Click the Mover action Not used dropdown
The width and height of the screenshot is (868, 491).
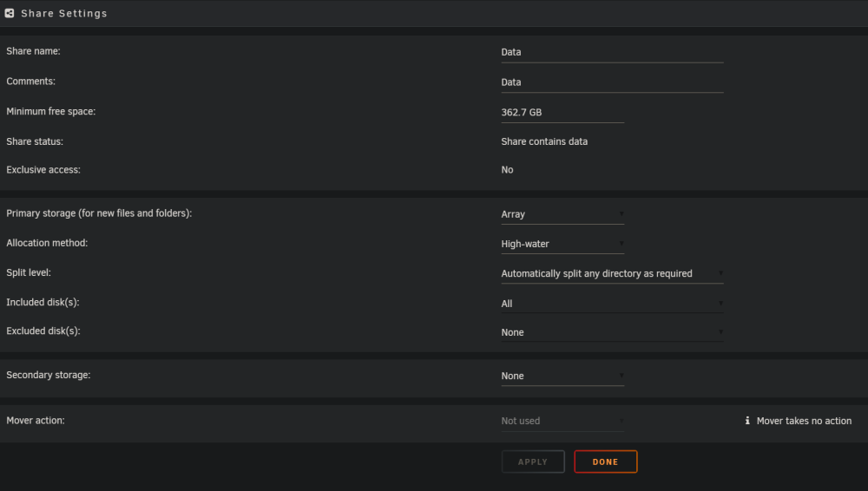(x=562, y=422)
